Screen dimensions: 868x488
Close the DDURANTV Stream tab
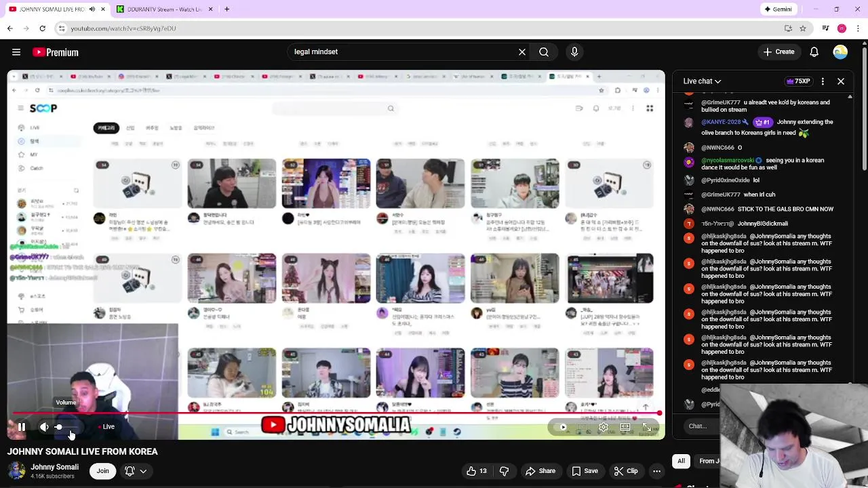[210, 9]
